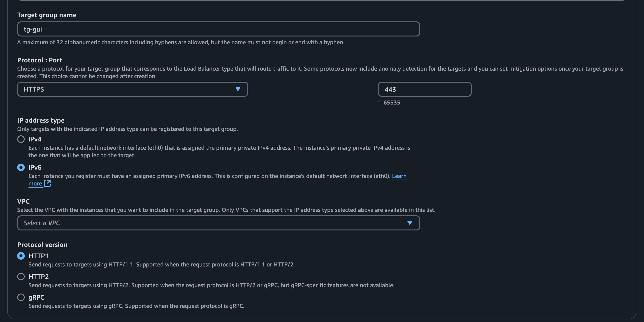Click the caret arrow in the HTTPS selector
The height and width of the screenshot is (322, 644).
tap(238, 89)
